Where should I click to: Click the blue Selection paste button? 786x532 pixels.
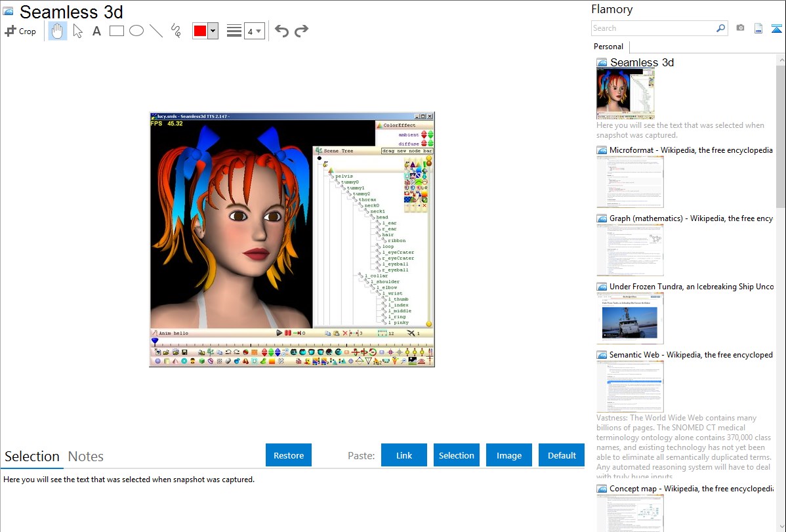[x=456, y=455]
